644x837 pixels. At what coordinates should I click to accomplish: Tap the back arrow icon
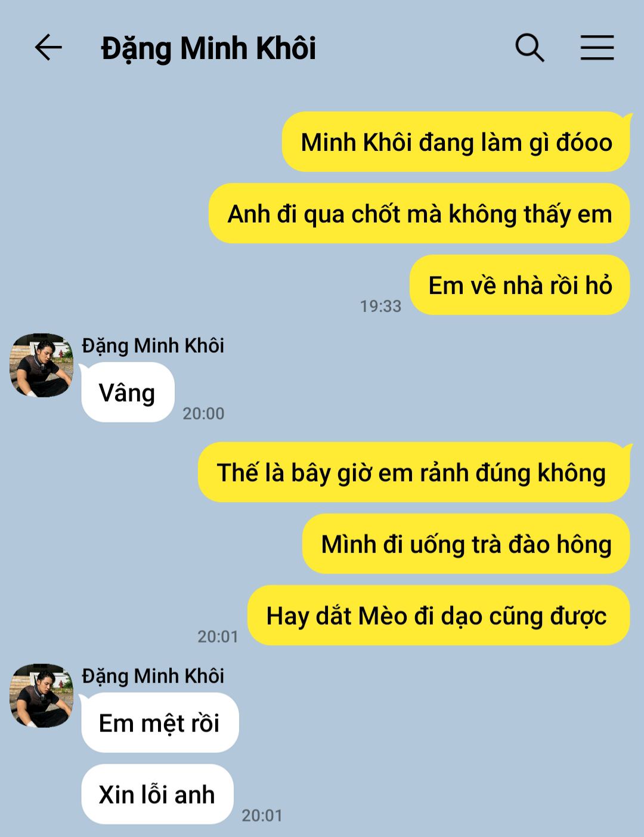(x=48, y=48)
